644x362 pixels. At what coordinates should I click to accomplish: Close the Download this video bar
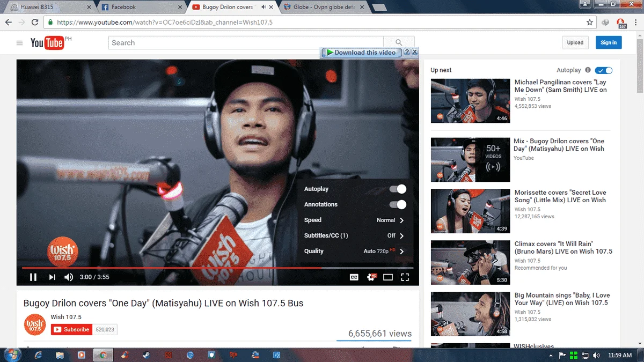414,52
